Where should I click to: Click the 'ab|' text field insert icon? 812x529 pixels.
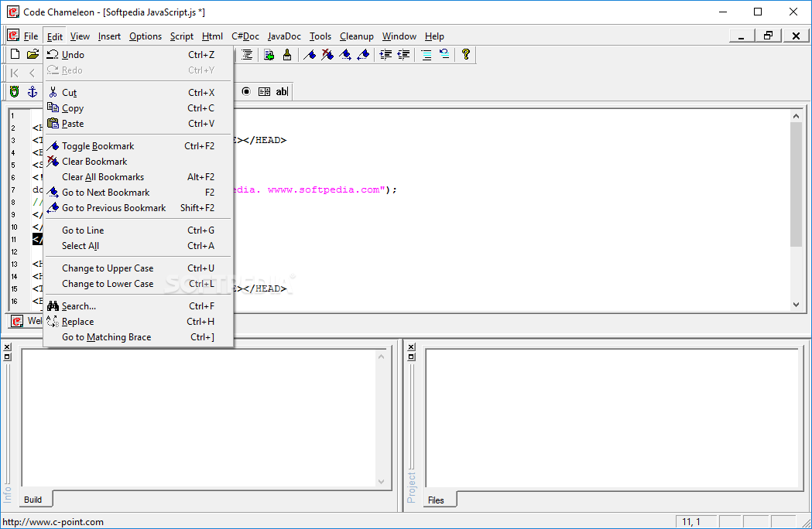click(282, 91)
